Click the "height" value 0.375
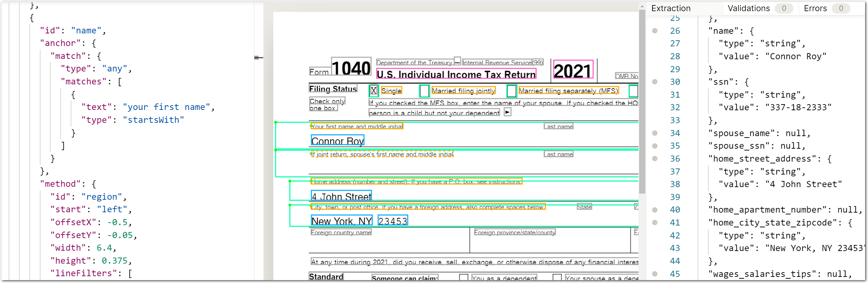 [x=115, y=261]
